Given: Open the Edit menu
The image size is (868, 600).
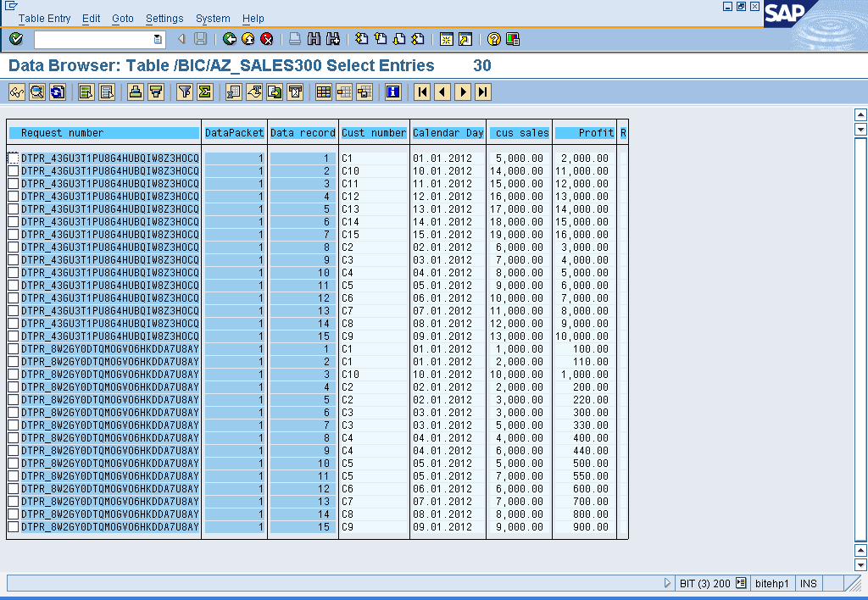Looking at the screenshot, I should click(x=91, y=19).
